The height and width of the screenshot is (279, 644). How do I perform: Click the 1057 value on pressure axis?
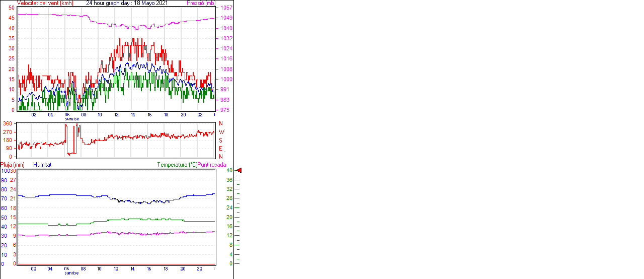pos(226,8)
